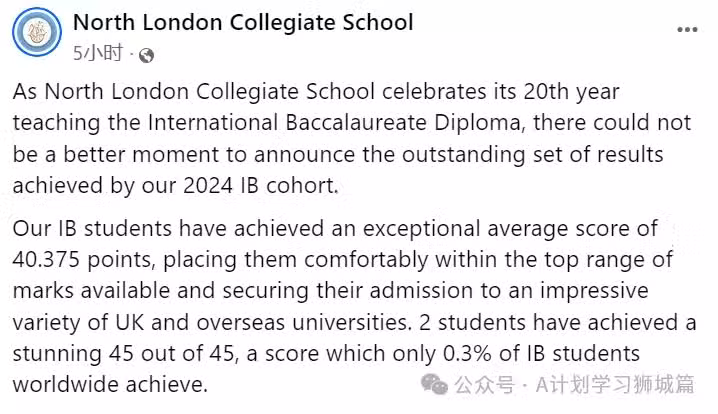
Task: Click the "2024 IB cohort" phrase
Action: click(260, 185)
